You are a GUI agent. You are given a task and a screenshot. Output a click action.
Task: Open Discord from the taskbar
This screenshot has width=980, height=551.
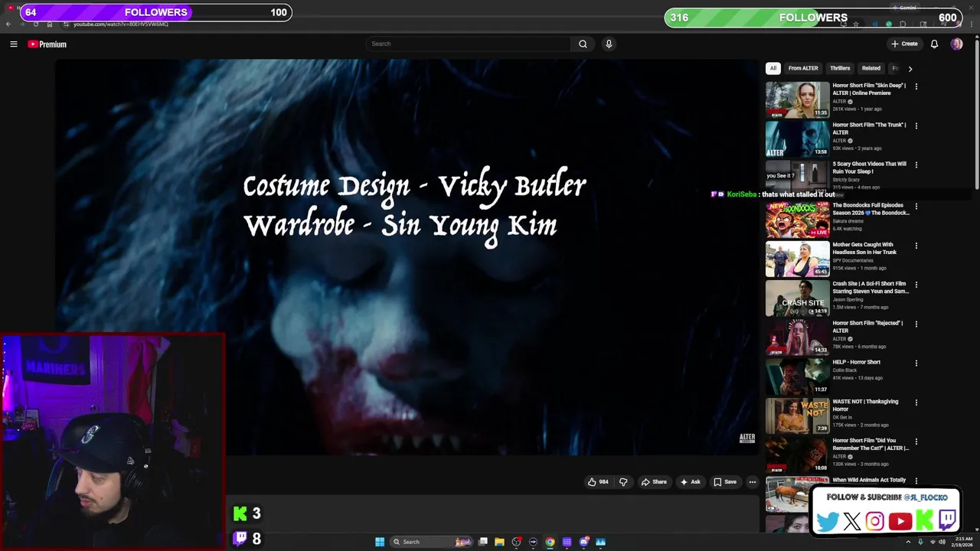click(x=584, y=542)
